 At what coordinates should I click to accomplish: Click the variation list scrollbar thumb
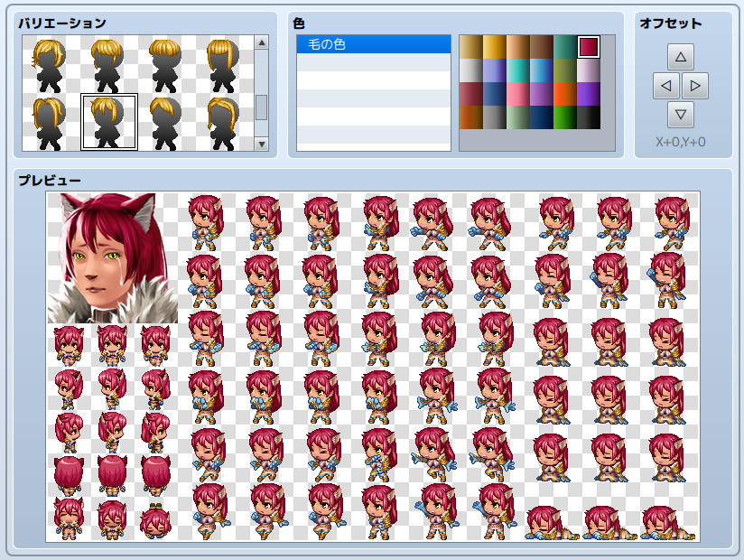261,107
